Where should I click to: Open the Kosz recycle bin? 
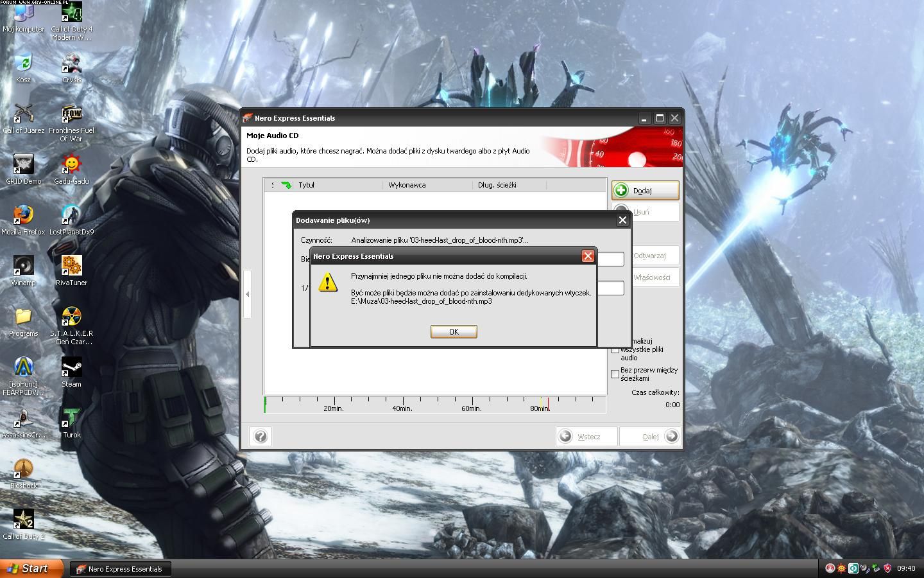point(23,63)
